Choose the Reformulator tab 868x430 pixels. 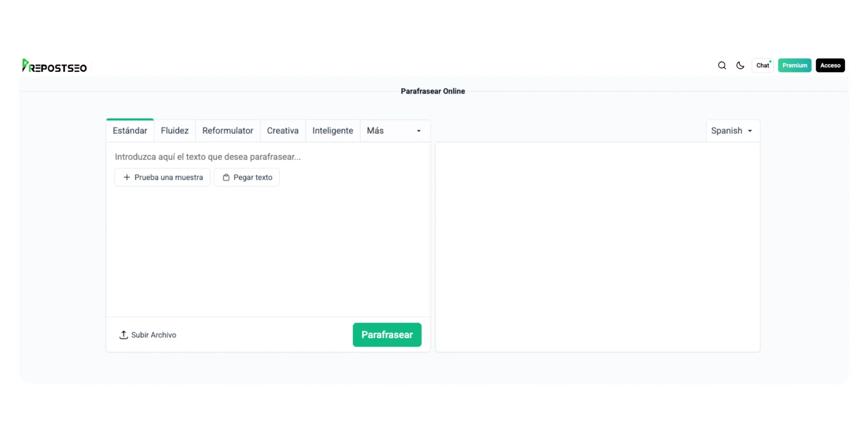[x=227, y=131]
